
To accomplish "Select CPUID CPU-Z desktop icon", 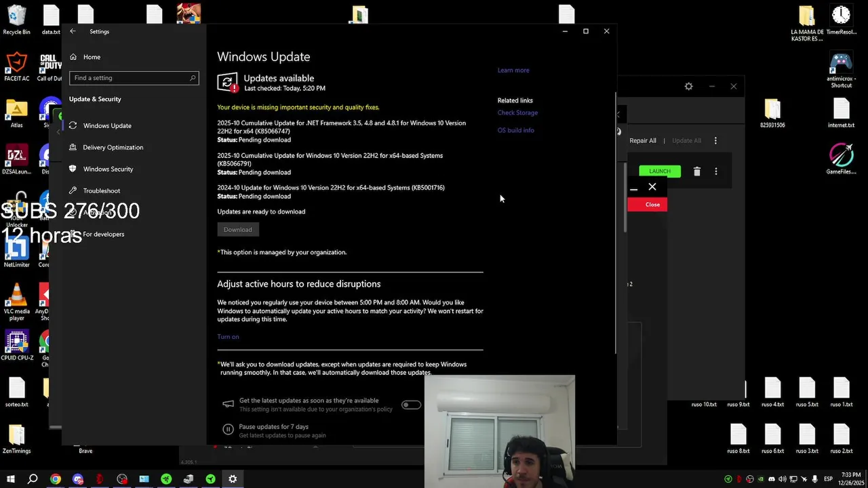I will [x=16, y=346].
